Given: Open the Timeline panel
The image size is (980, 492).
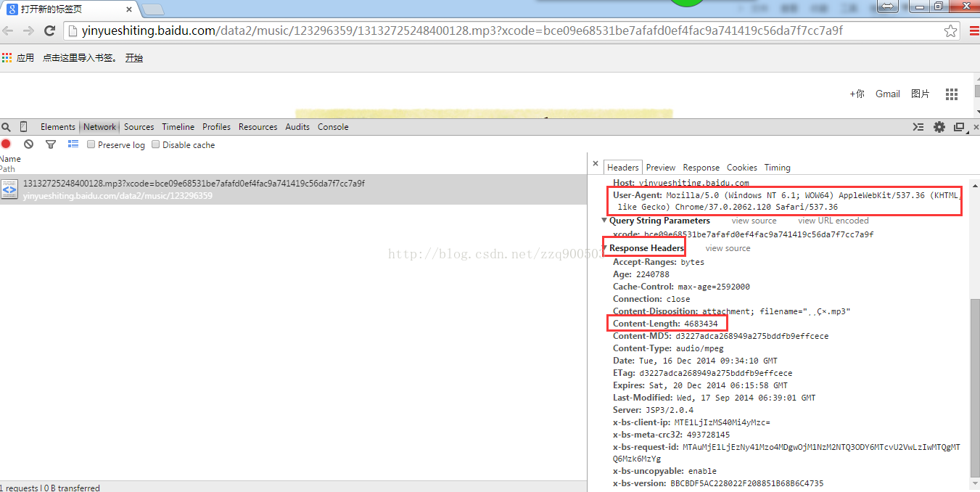Looking at the screenshot, I should coord(178,127).
